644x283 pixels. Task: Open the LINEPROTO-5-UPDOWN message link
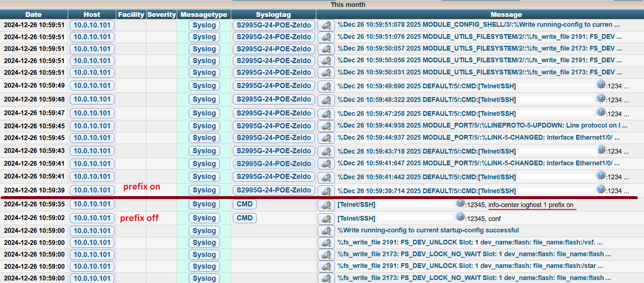[482, 125]
